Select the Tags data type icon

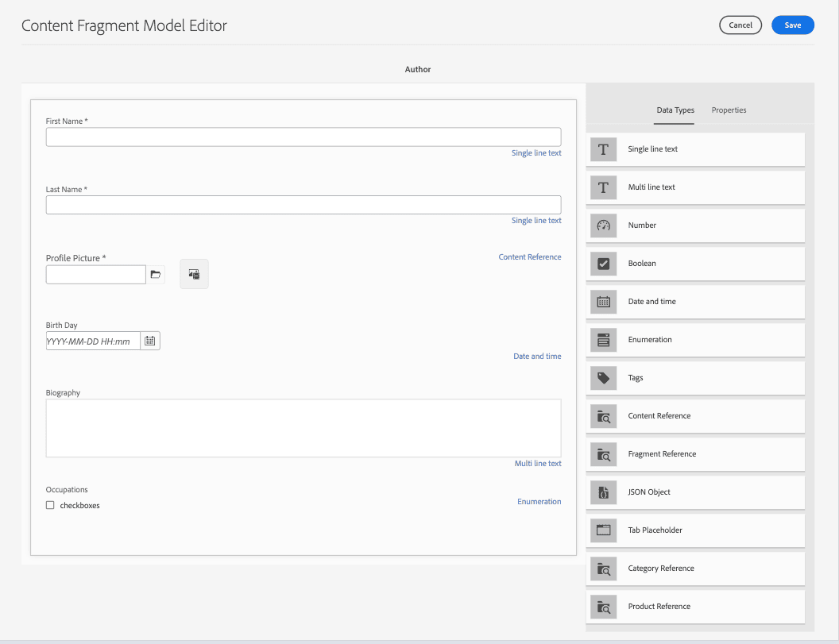click(x=603, y=378)
